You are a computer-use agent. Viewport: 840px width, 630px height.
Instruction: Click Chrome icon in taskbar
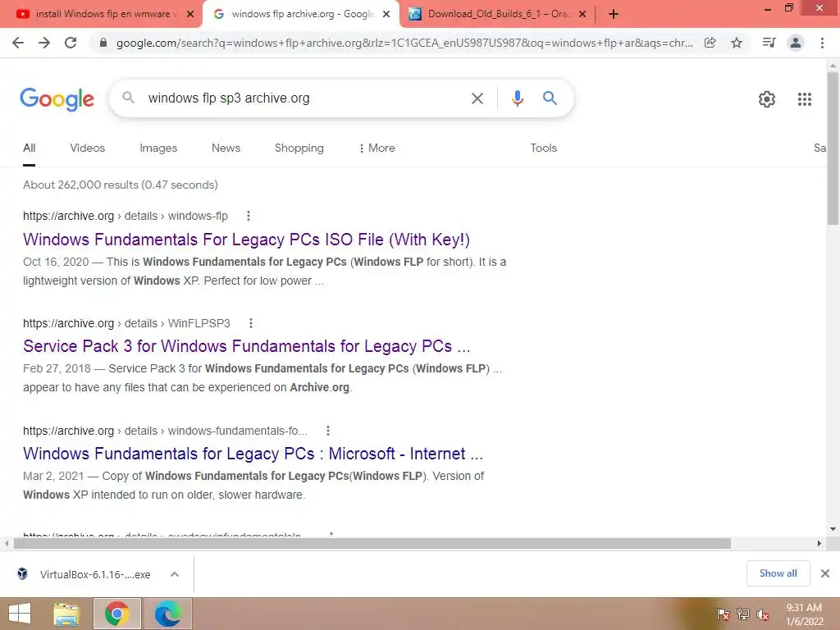[x=116, y=614]
